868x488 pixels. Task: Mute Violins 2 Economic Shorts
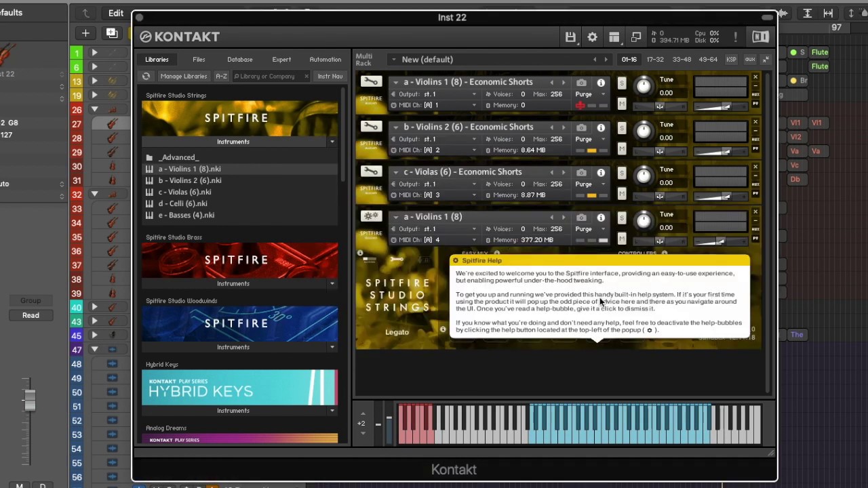(x=622, y=148)
